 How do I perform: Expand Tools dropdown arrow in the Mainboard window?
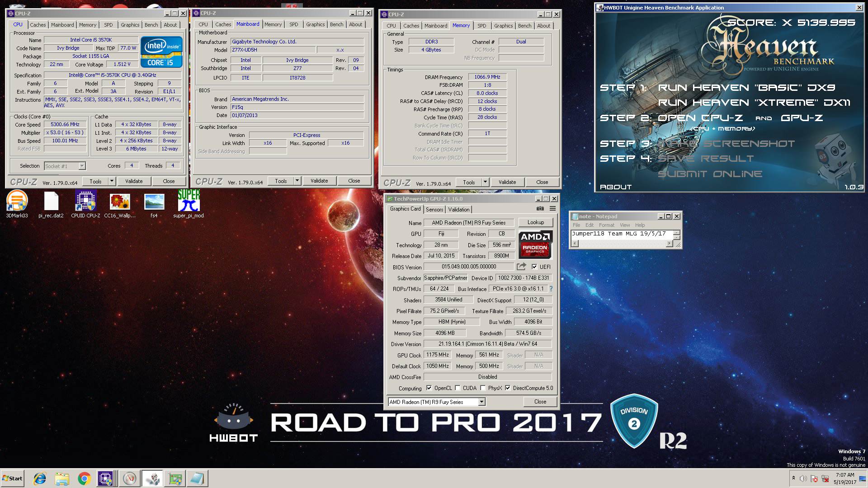point(297,181)
